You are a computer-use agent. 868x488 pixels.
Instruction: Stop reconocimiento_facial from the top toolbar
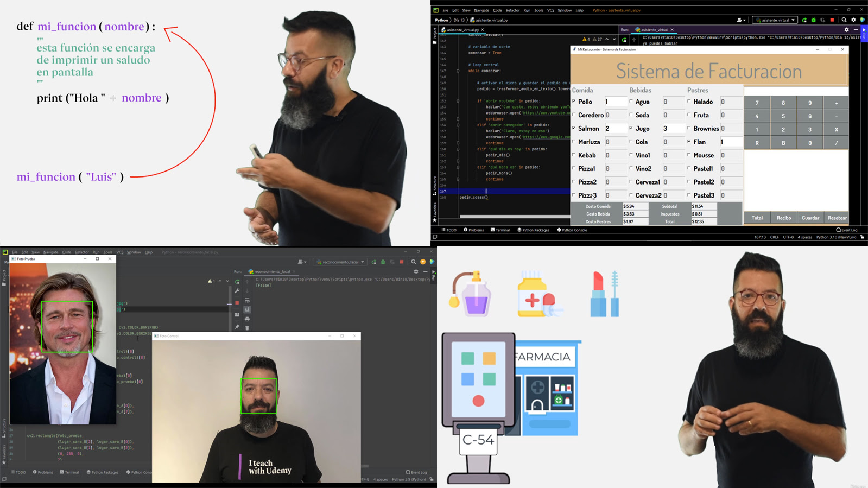[x=402, y=262]
